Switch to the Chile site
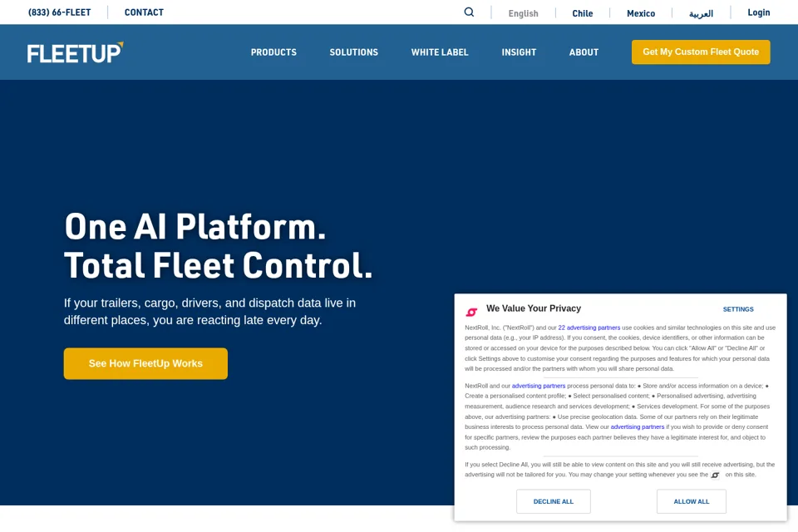This screenshot has width=798, height=532. [582, 13]
